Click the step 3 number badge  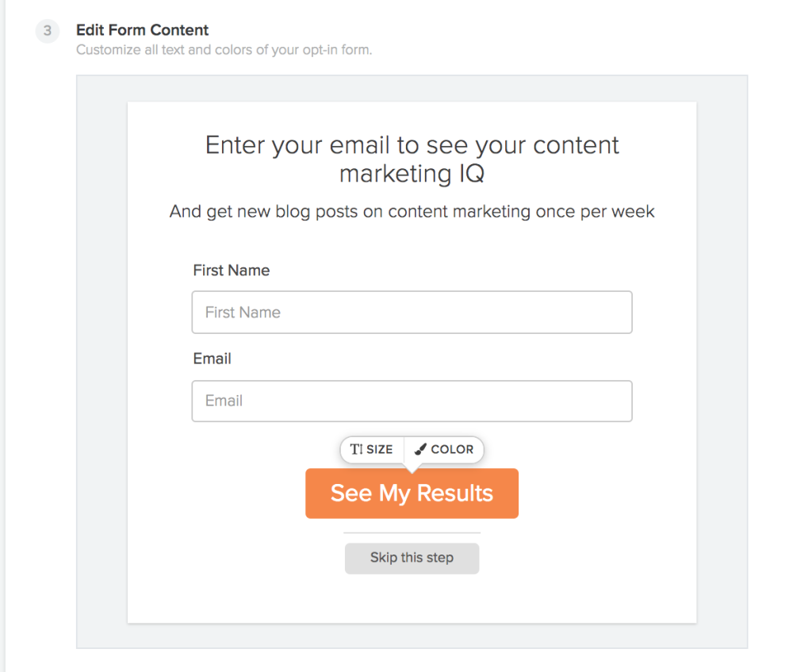coord(47,31)
